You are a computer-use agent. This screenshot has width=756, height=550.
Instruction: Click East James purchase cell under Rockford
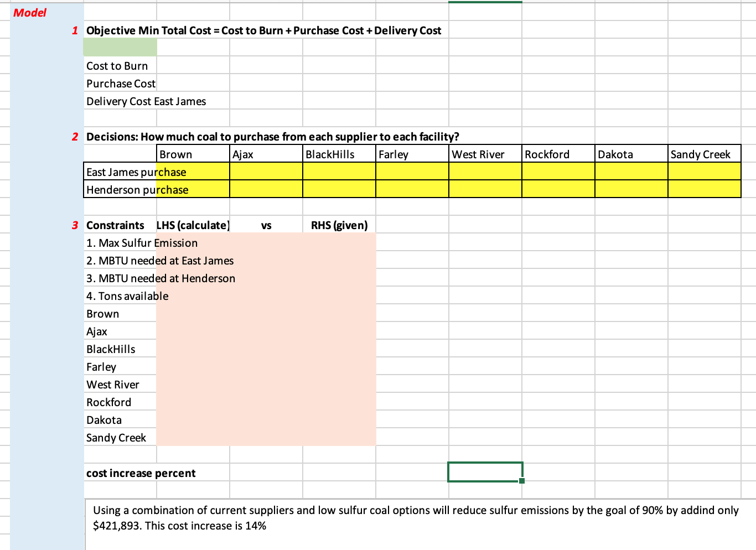[558, 172]
